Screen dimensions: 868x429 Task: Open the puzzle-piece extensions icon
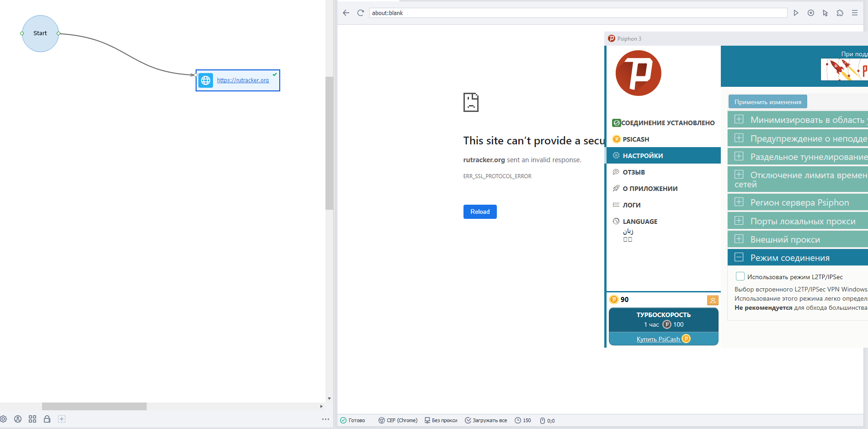pos(840,13)
